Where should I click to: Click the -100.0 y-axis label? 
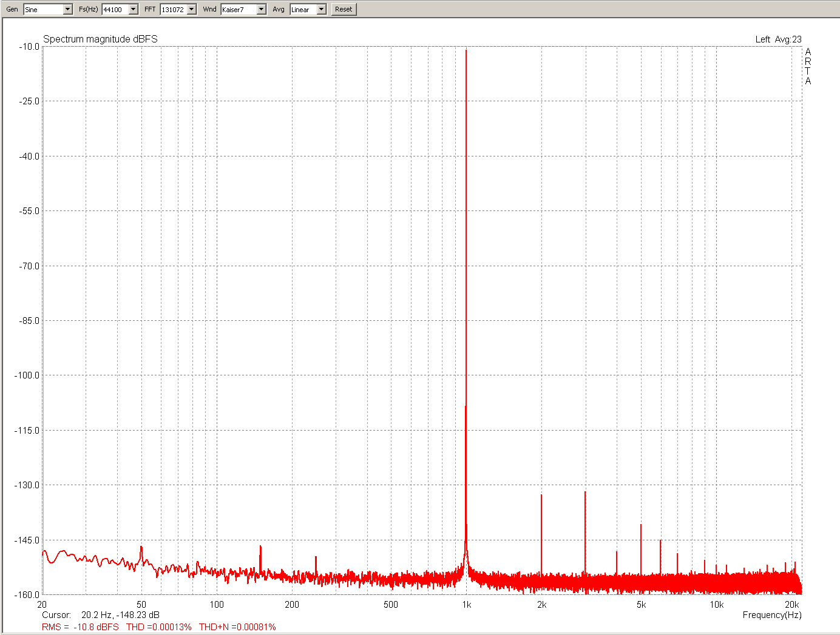click(27, 375)
